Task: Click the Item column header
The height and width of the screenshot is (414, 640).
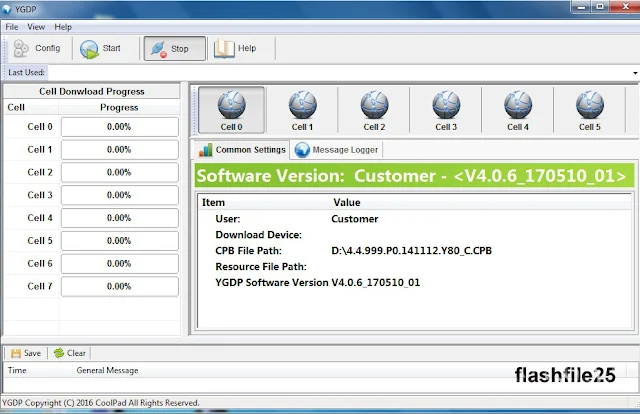Action: (x=264, y=203)
